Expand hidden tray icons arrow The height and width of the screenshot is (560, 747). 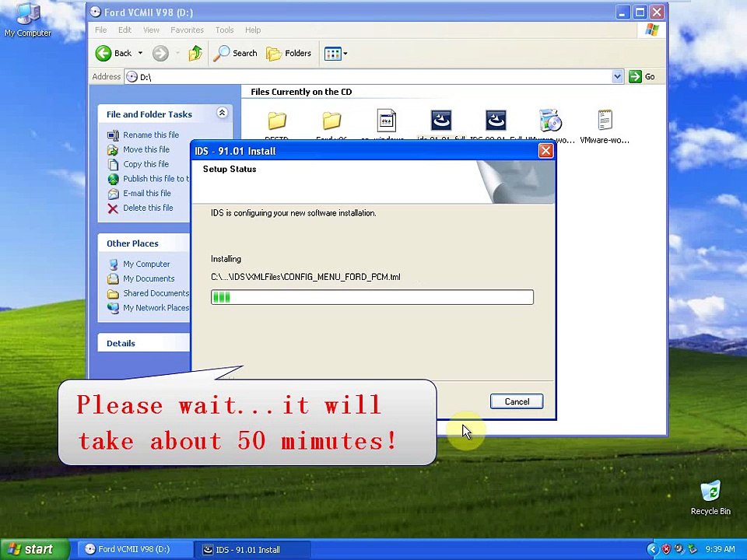pos(653,549)
